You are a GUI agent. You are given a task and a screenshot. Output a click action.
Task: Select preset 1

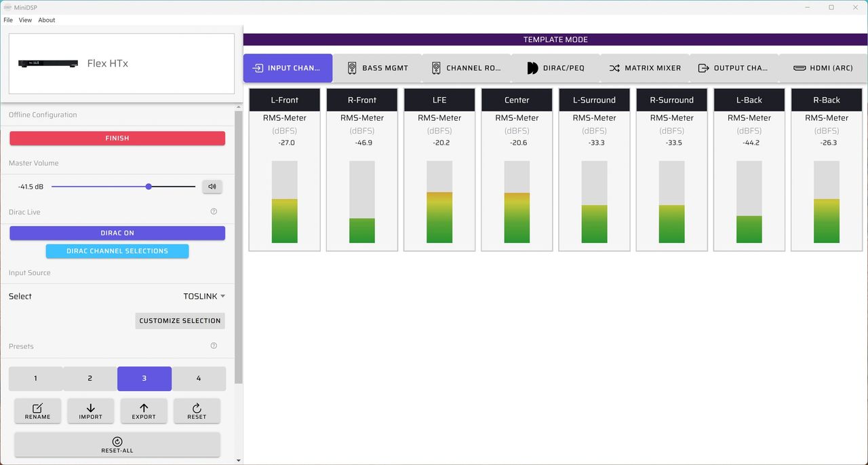36,379
